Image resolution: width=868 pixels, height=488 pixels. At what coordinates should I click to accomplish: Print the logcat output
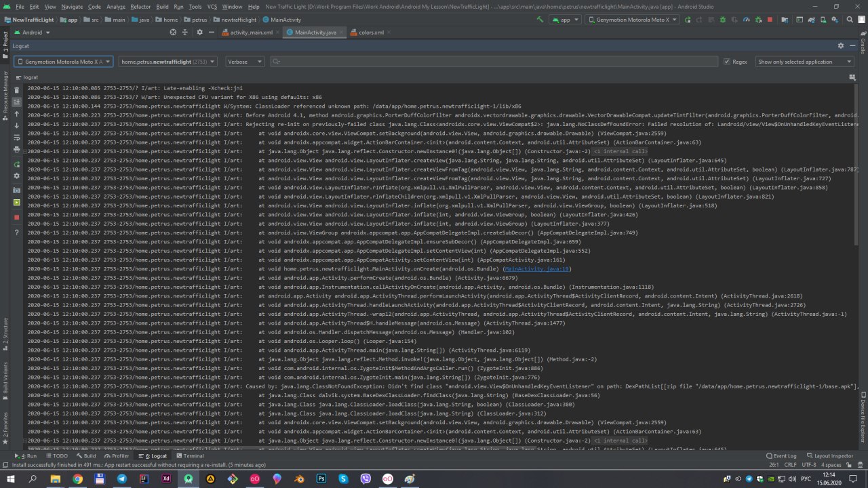[17, 149]
